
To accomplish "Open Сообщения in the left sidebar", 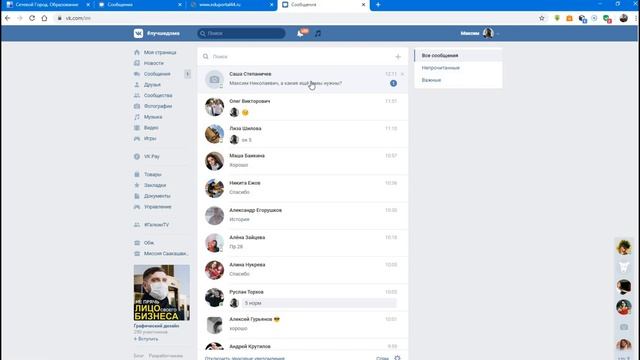I will tap(157, 74).
